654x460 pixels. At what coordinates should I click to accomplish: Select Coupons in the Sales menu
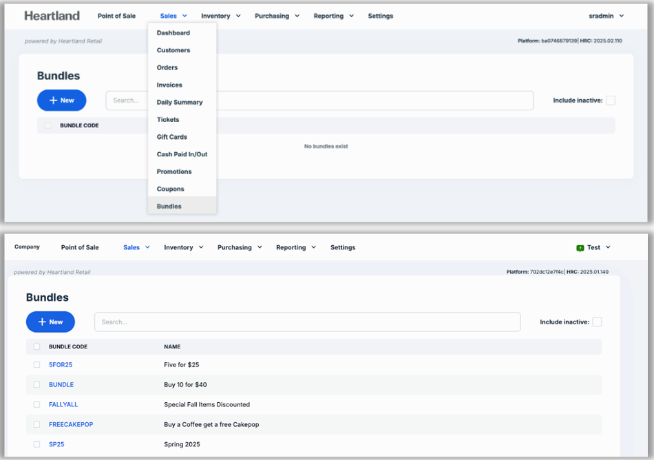[x=170, y=189]
